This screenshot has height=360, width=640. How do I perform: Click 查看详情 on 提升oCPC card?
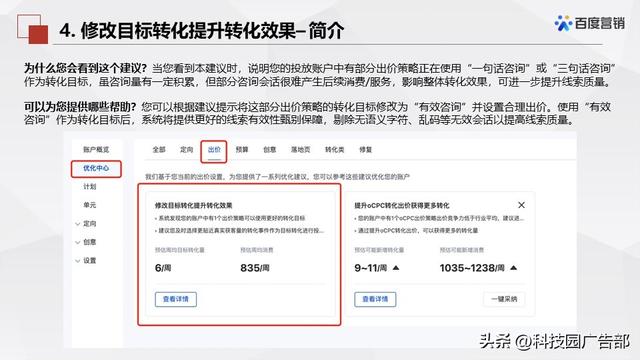point(375,299)
